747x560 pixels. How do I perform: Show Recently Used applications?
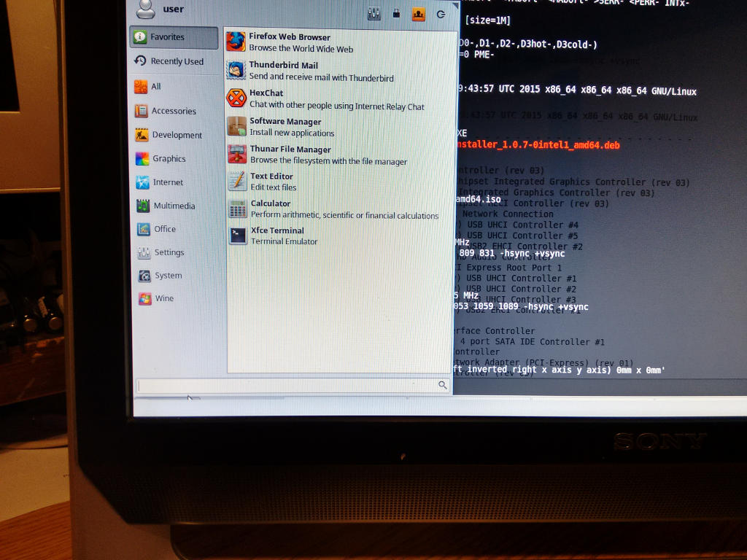(174, 62)
